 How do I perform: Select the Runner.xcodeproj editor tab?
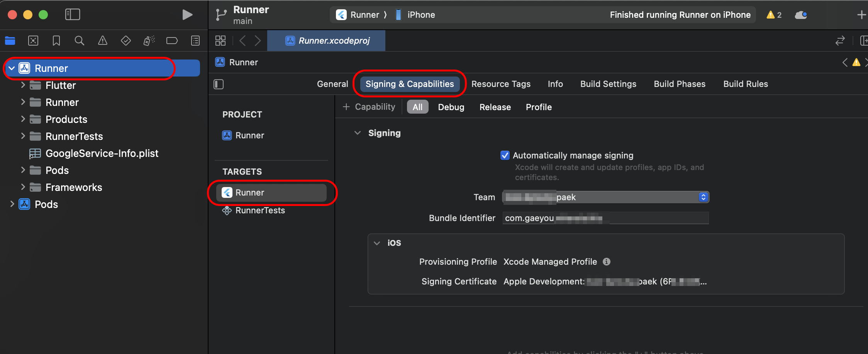click(x=327, y=41)
